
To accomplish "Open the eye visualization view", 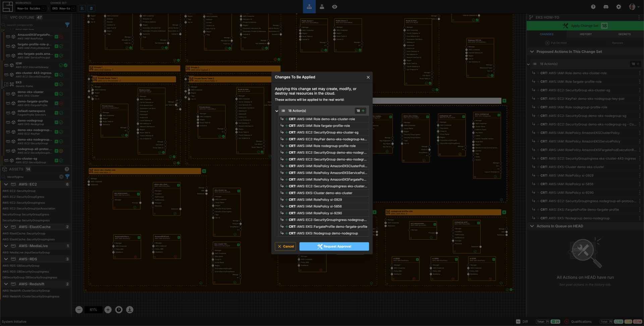I will click(x=335, y=7).
